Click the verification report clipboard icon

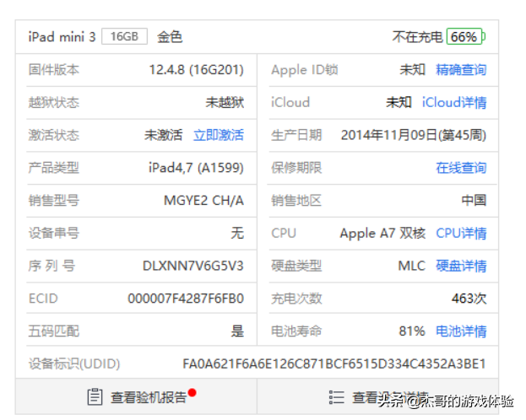point(95,397)
